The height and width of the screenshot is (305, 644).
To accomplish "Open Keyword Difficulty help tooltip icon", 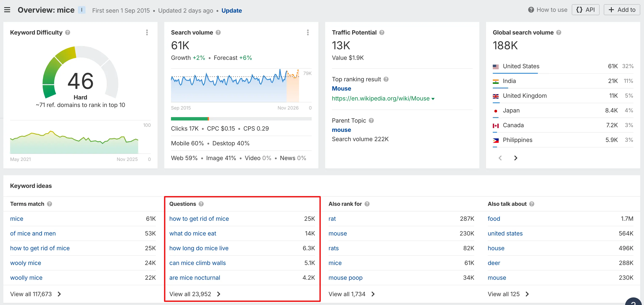I will [x=68, y=32].
